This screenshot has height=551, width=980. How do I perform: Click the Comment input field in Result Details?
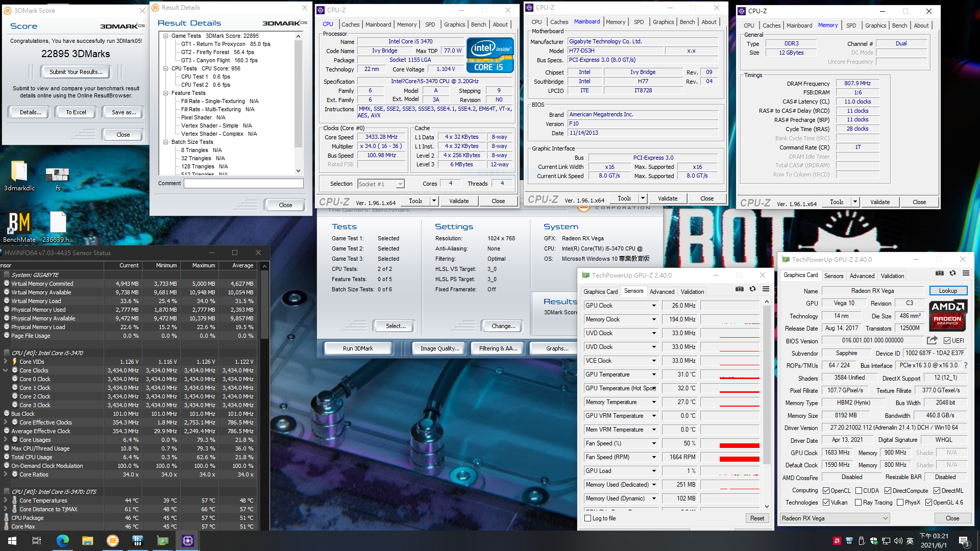click(243, 183)
